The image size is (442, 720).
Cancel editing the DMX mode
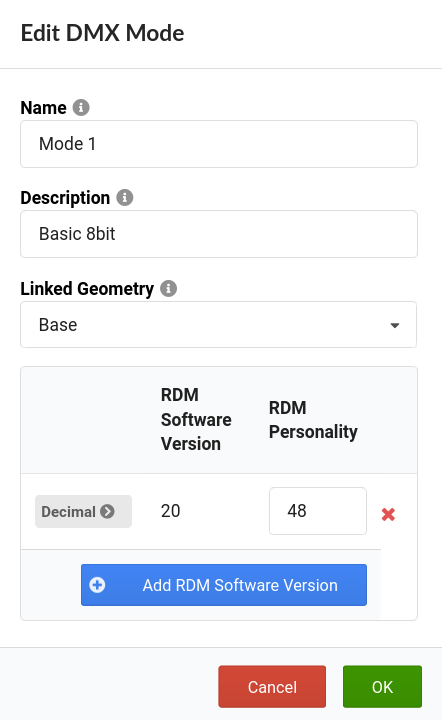(272, 686)
